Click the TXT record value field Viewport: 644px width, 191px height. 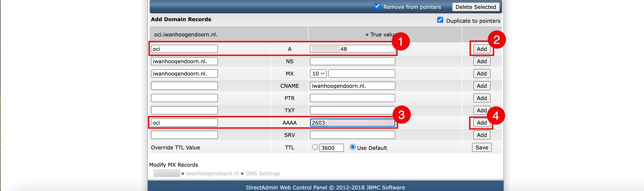pos(352,110)
